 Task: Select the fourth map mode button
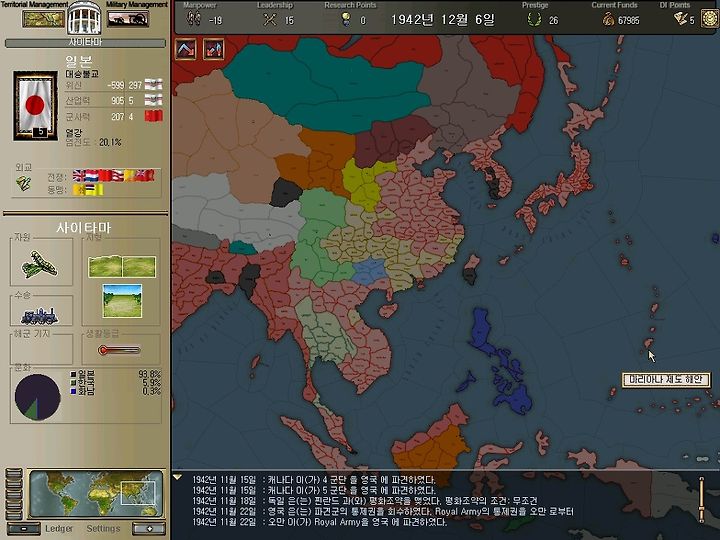pyautogui.click(x=13, y=504)
